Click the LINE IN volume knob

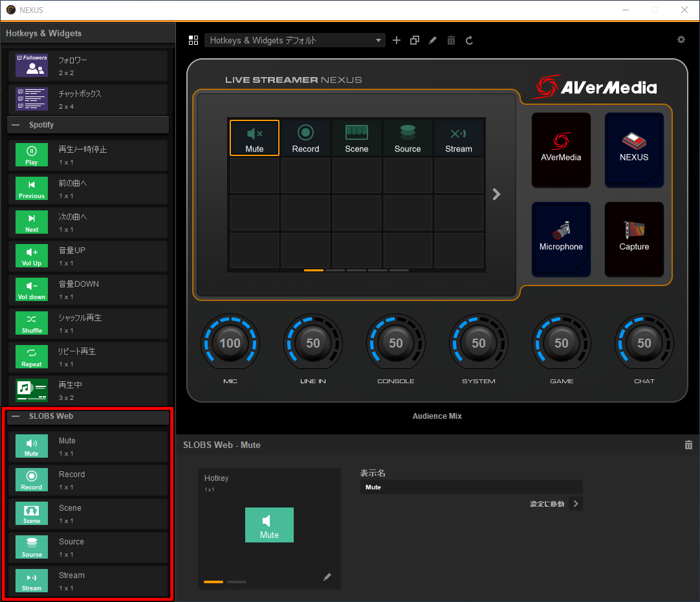click(x=313, y=343)
